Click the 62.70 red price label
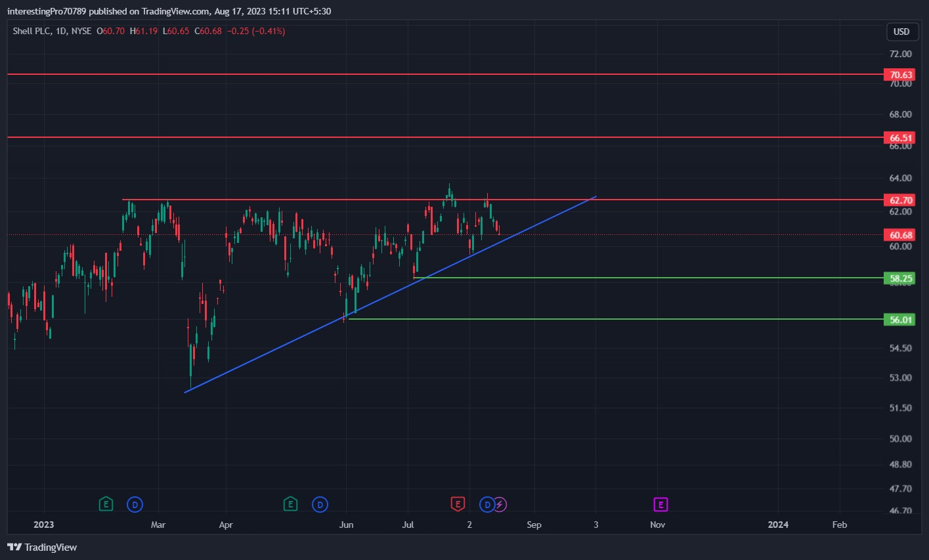Image resolution: width=929 pixels, height=560 pixels. (899, 200)
